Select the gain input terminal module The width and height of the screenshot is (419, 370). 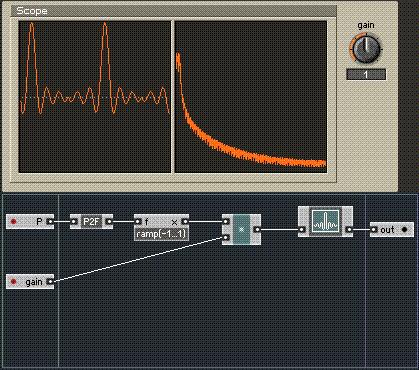[x=30, y=282]
